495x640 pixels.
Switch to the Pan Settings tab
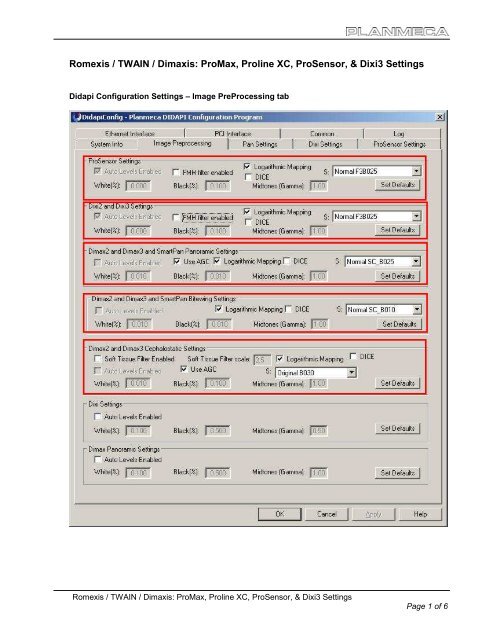(x=260, y=144)
